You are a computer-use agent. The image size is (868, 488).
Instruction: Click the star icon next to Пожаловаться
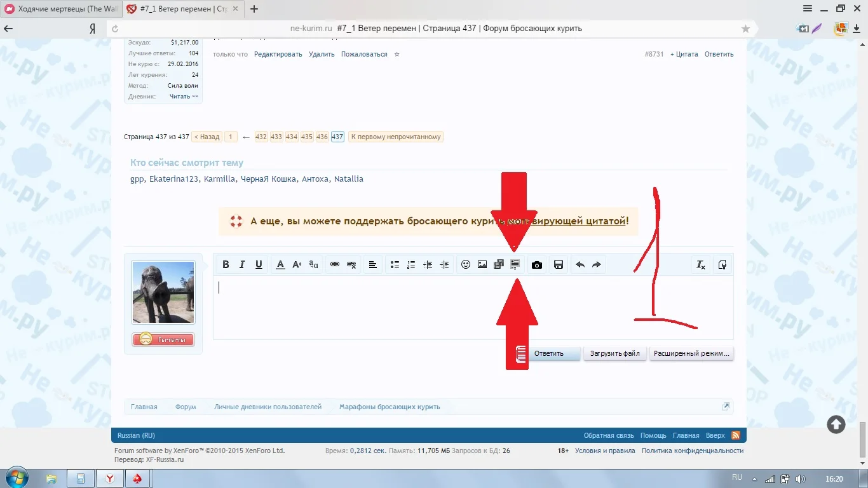[x=397, y=54]
